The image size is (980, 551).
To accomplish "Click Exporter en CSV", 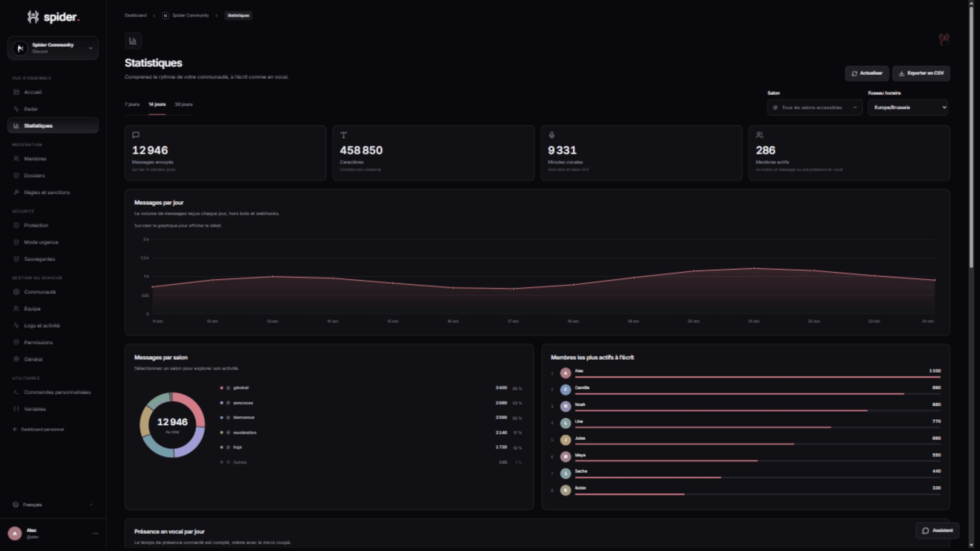I will (921, 73).
